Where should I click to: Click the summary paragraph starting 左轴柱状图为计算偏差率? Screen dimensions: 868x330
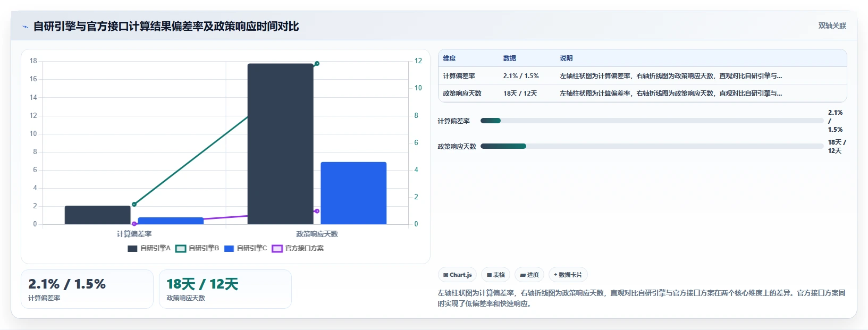point(642,298)
